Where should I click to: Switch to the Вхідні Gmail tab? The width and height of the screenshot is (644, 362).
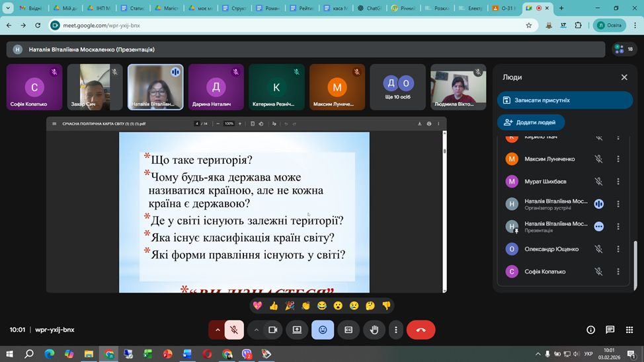pyautogui.click(x=30, y=8)
